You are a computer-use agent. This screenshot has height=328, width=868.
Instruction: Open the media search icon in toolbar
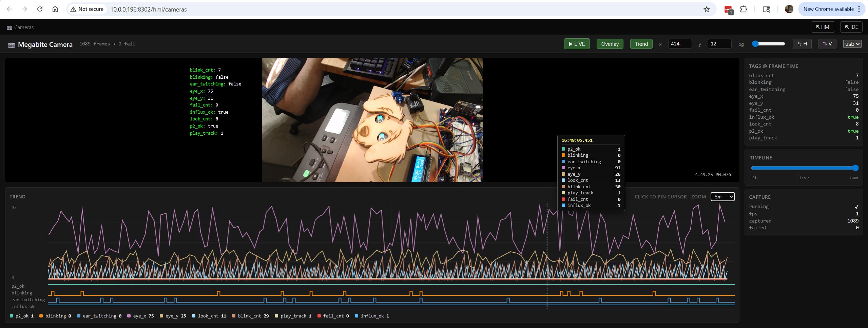pos(766,9)
